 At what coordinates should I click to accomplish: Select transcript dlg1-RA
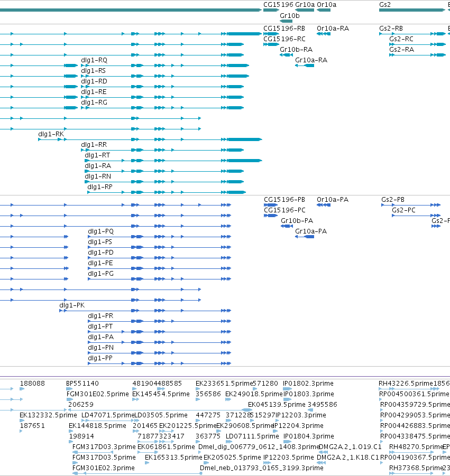[98, 166]
